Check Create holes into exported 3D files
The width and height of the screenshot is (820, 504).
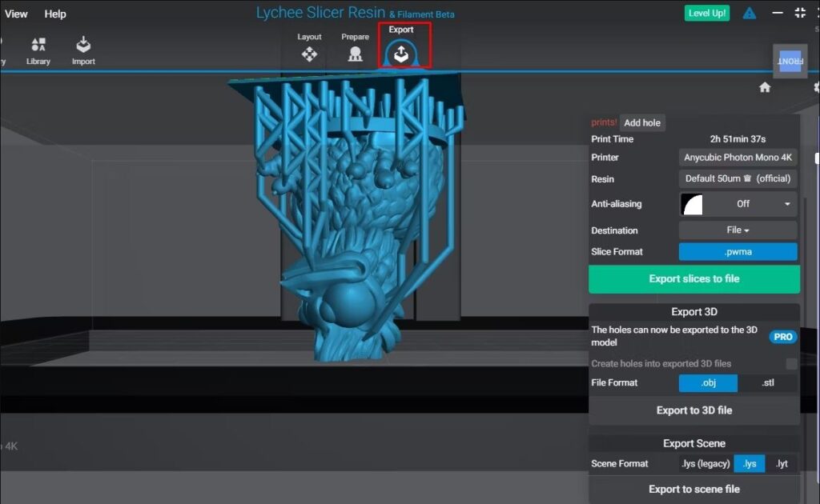[x=791, y=363]
